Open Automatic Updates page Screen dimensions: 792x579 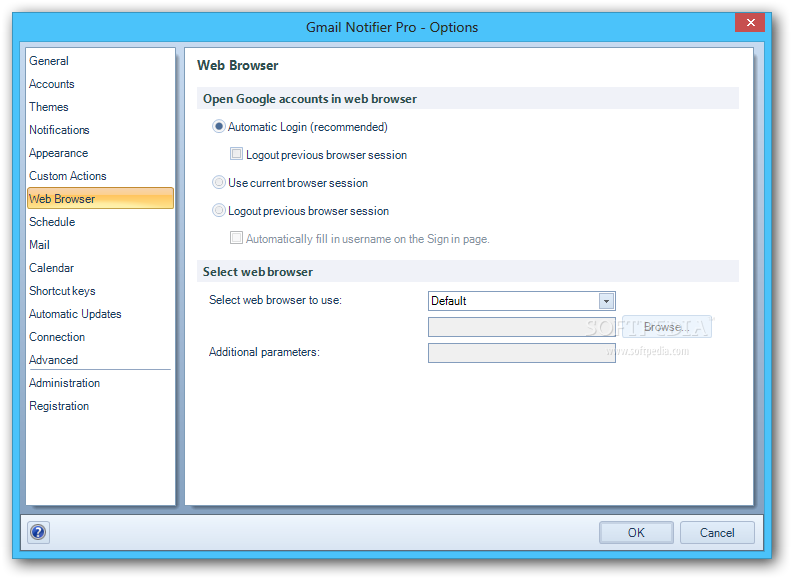pyautogui.click(x=75, y=314)
